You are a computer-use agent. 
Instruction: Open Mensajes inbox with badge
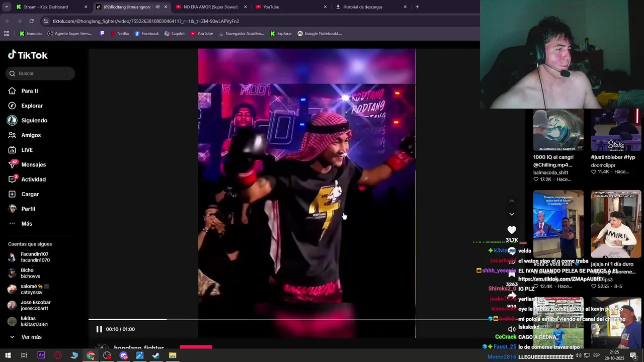coord(12,164)
